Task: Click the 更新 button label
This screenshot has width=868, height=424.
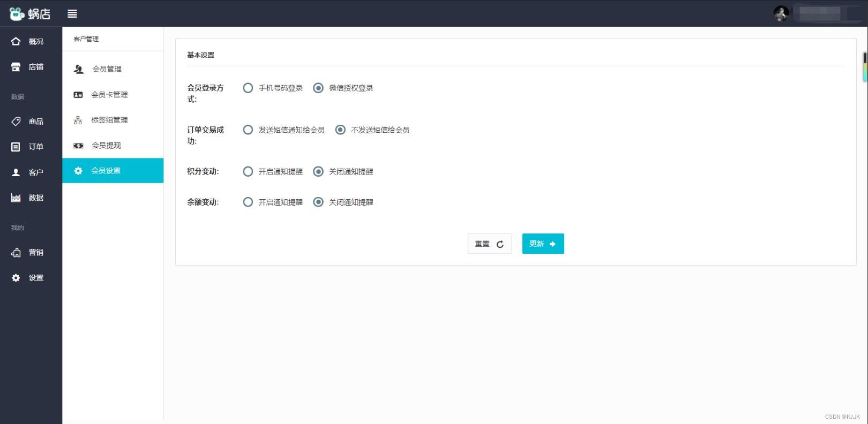Action: (x=537, y=244)
